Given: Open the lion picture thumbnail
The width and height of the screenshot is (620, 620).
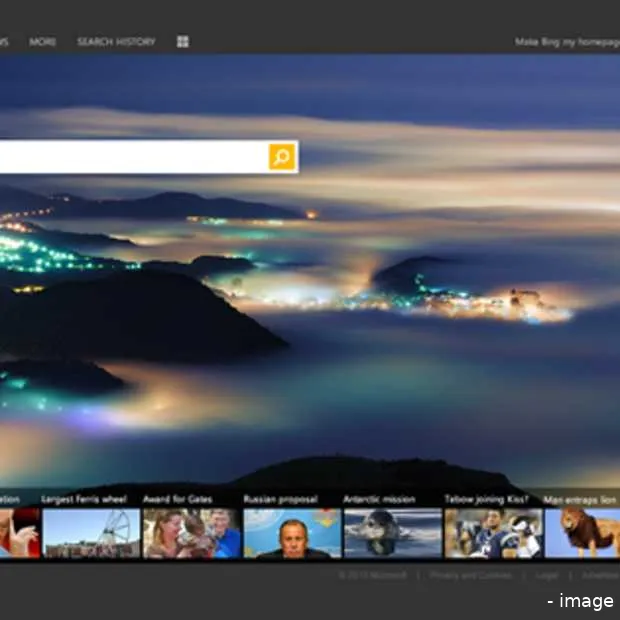Looking at the screenshot, I should (583, 533).
